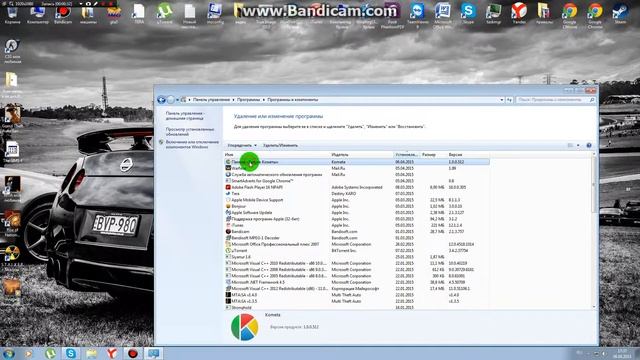Select the Bandicam program row
The width and height of the screenshot is (640, 360).
click(x=357, y=231)
